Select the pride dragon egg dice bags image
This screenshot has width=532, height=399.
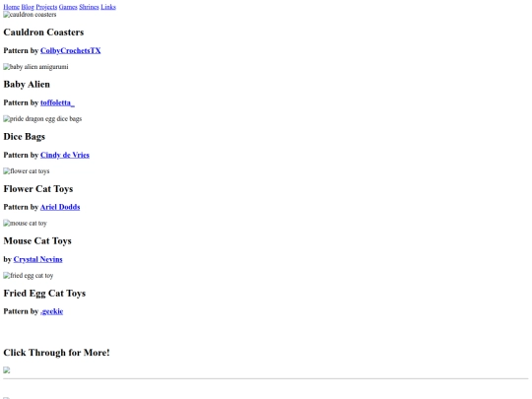pyautogui.click(x=42, y=119)
